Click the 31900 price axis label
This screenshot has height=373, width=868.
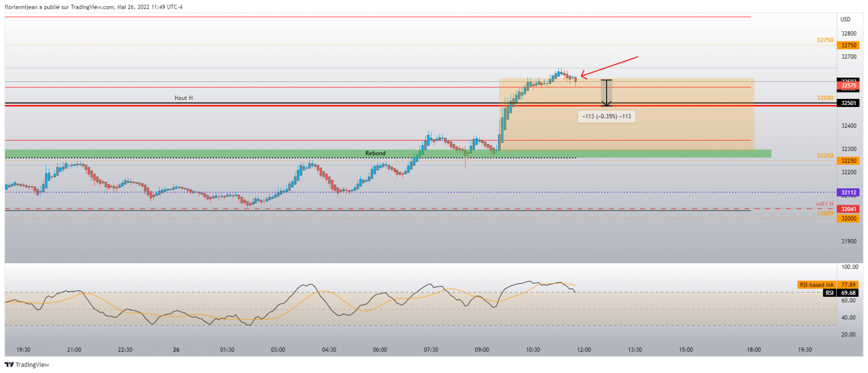tap(849, 241)
